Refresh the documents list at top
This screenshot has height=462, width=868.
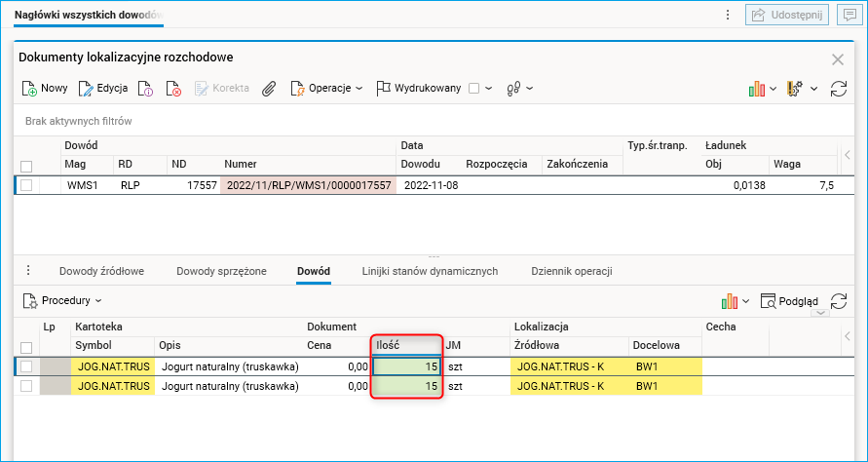pos(839,90)
